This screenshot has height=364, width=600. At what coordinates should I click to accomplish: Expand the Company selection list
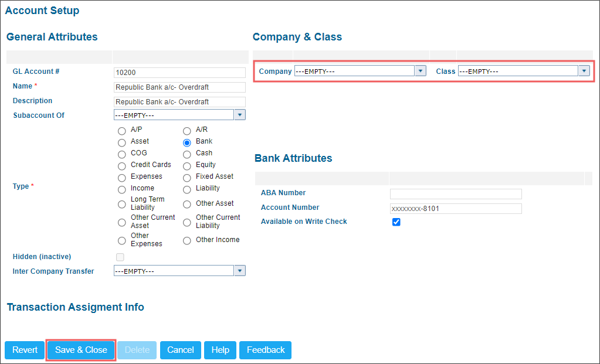[x=421, y=70]
